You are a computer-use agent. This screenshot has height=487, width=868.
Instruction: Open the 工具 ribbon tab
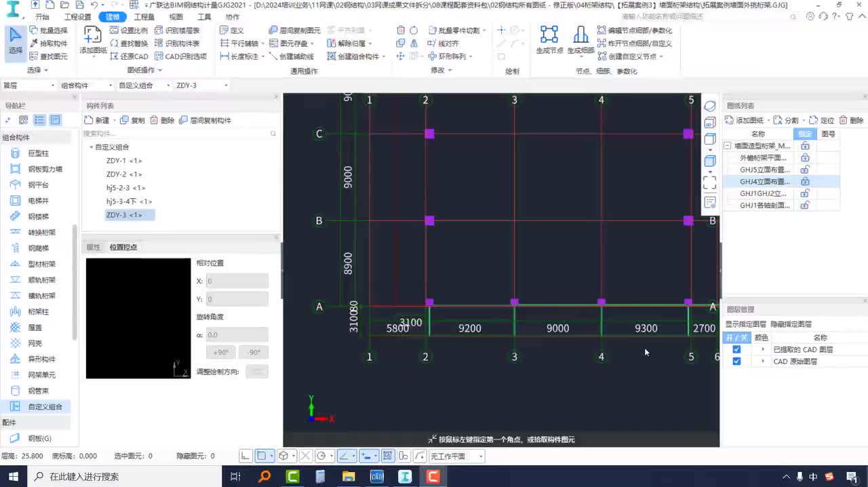click(203, 17)
